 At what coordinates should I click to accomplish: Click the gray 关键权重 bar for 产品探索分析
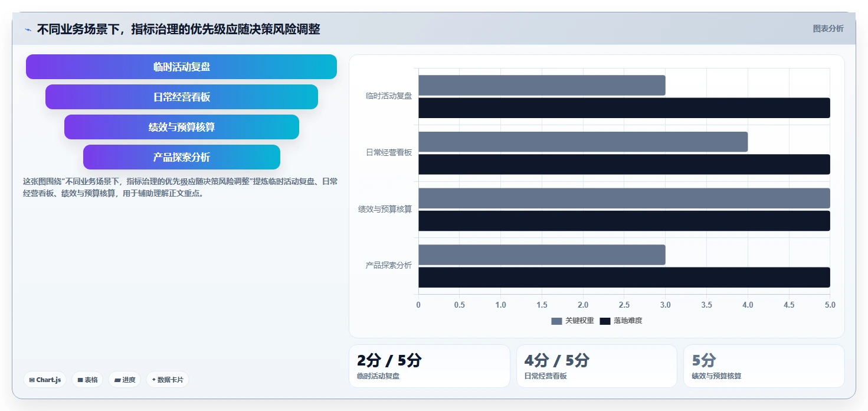pos(542,255)
